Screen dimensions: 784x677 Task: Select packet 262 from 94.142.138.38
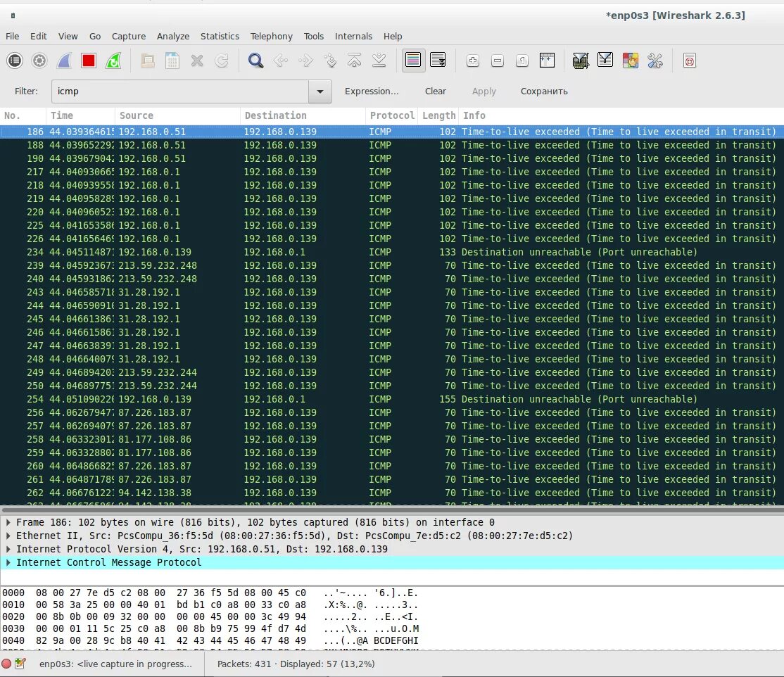(x=392, y=493)
